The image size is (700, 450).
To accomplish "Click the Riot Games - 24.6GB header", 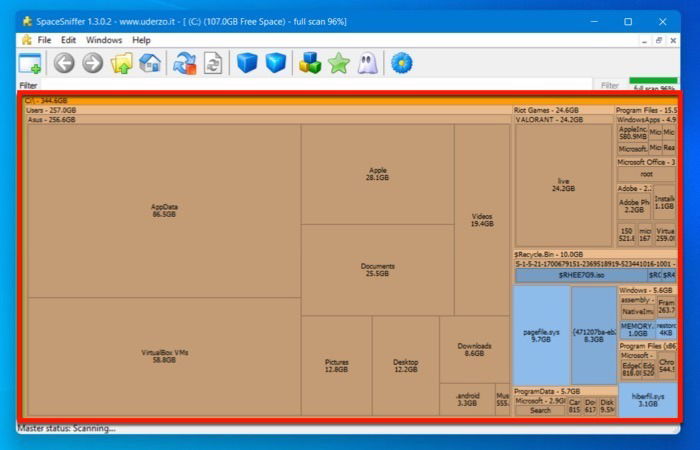I will [x=563, y=110].
